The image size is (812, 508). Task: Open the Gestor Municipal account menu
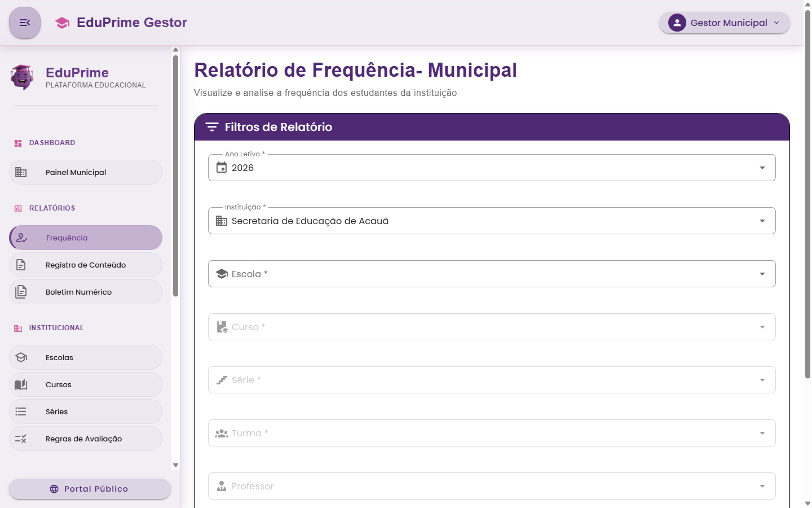point(724,23)
